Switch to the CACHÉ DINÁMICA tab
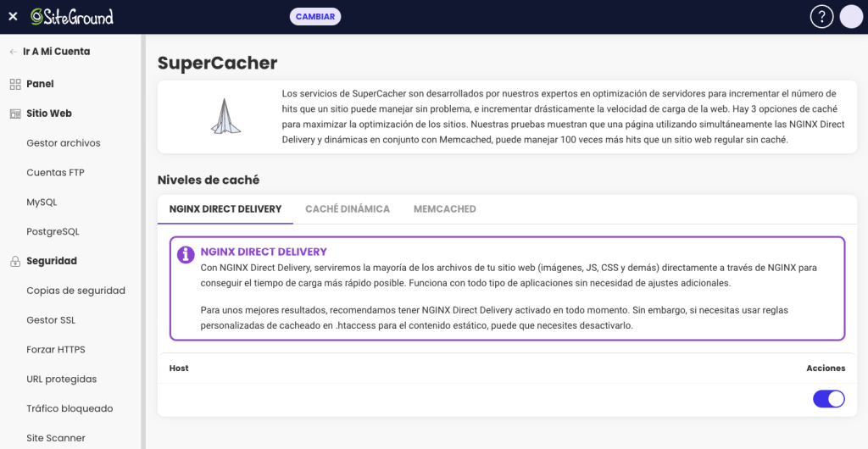868x449 pixels. point(348,209)
